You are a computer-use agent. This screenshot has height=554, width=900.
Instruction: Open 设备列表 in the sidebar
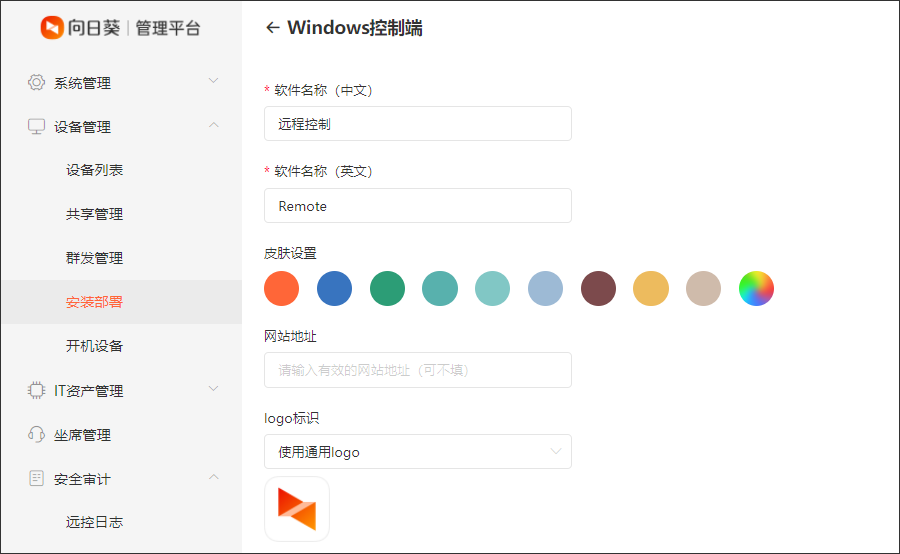pyautogui.click(x=95, y=170)
